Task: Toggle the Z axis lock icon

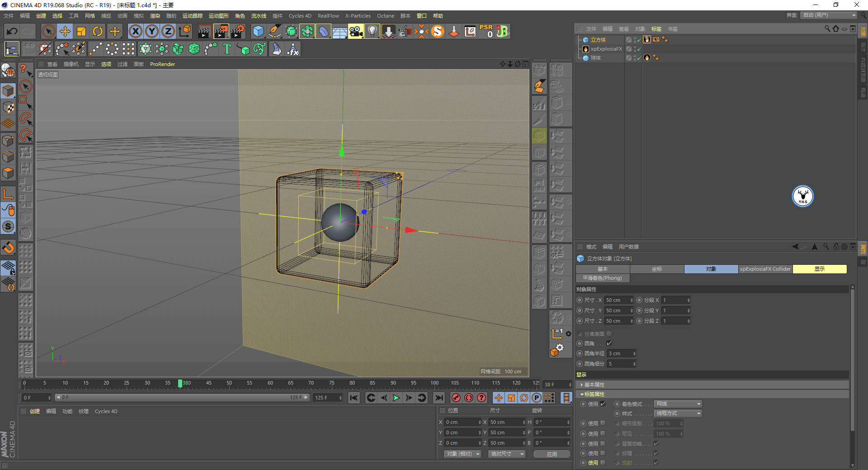Action: tap(168, 31)
